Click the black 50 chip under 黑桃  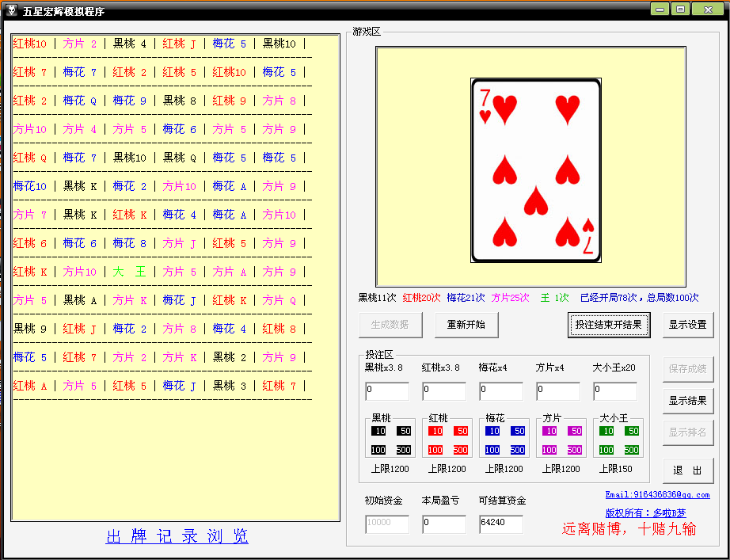pyautogui.click(x=404, y=431)
